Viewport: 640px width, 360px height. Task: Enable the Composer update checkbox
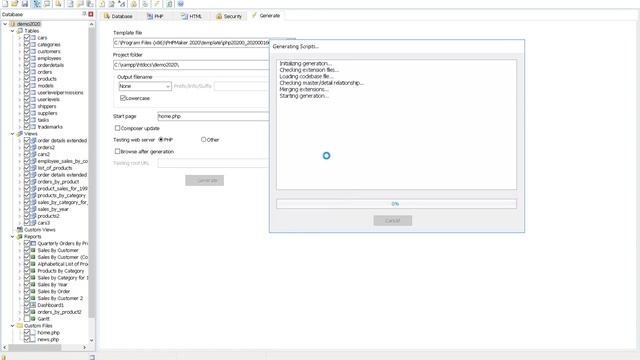(x=118, y=128)
